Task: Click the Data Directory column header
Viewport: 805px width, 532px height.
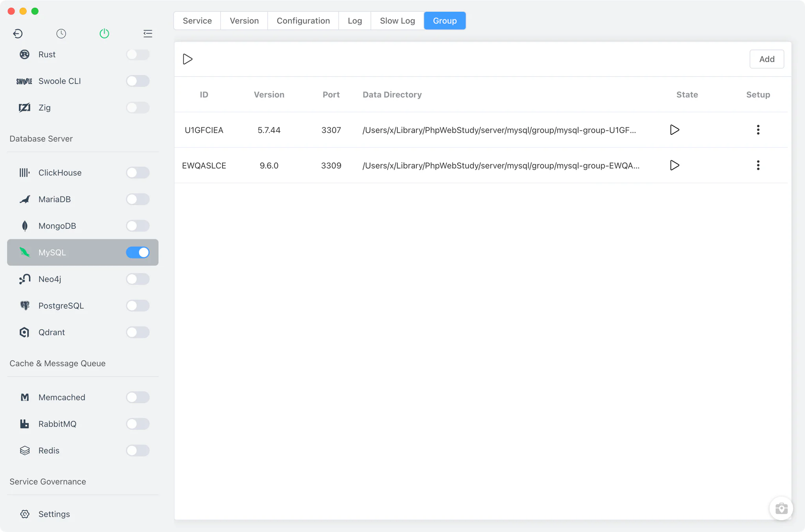Action: pos(392,95)
